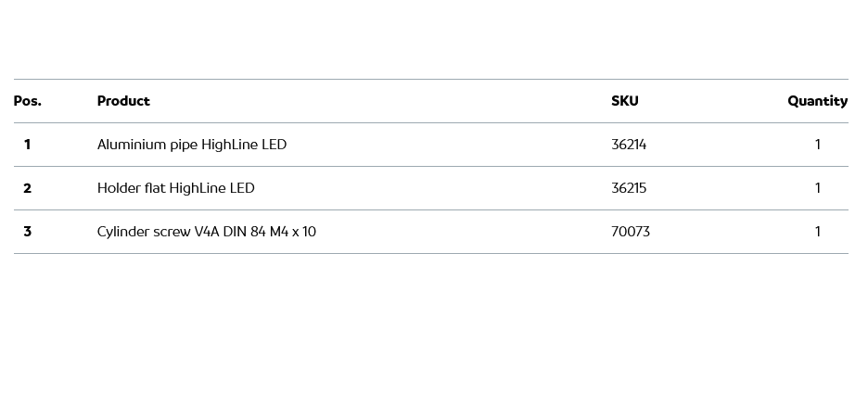Select position number 2 in the table
The height and width of the screenshot is (393, 868).
pyautogui.click(x=28, y=188)
